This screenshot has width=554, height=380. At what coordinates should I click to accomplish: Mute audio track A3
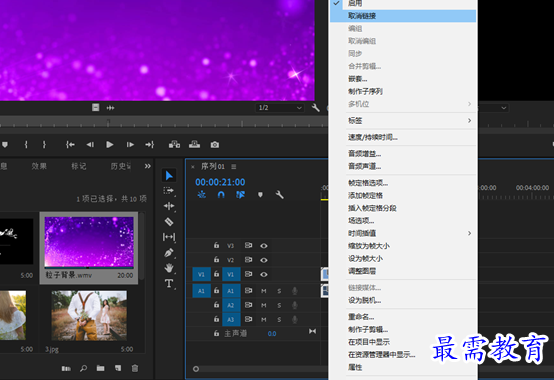pyautogui.click(x=264, y=320)
